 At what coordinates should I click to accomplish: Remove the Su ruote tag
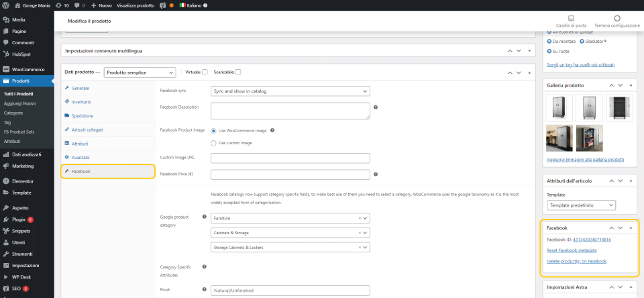(x=549, y=52)
